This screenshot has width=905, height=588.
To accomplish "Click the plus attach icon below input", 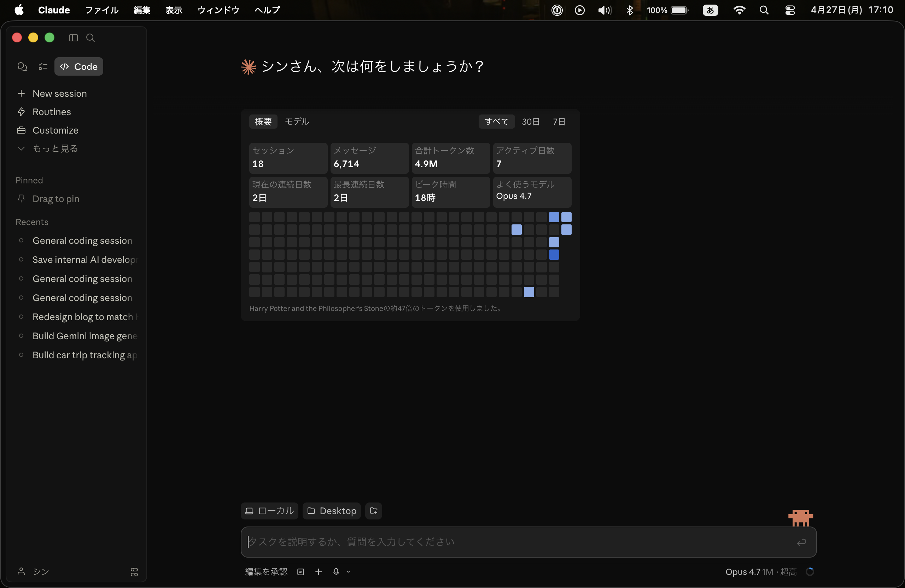I will tap(319, 572).
